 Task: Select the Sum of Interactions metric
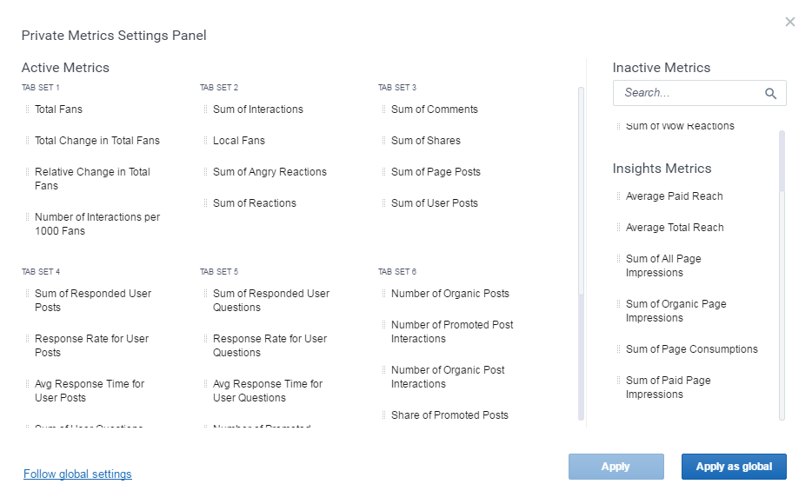pyautogui.click(x=258, y=109)
